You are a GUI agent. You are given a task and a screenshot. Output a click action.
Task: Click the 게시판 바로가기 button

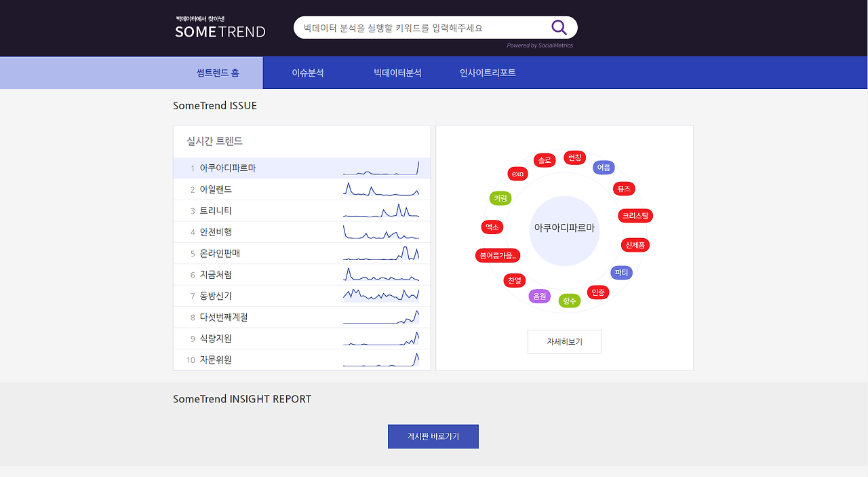[x=433, y=436]
